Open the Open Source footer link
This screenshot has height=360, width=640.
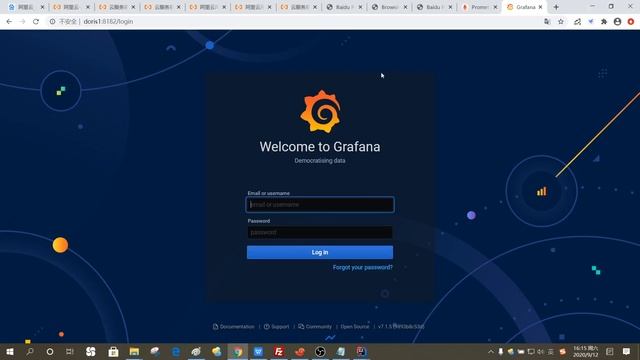pos(355,327)
